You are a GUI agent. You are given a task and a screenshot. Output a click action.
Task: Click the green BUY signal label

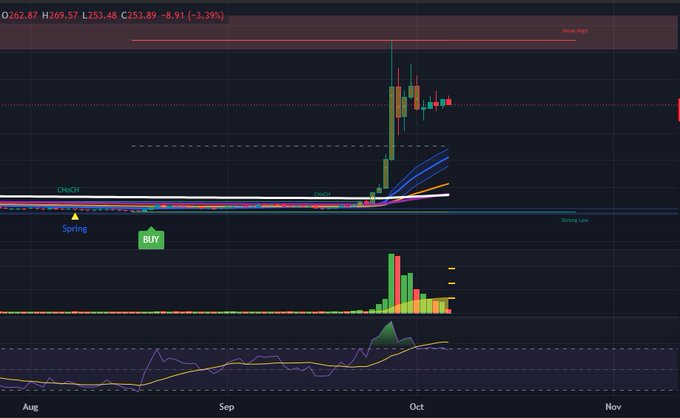tap(151, 238)
